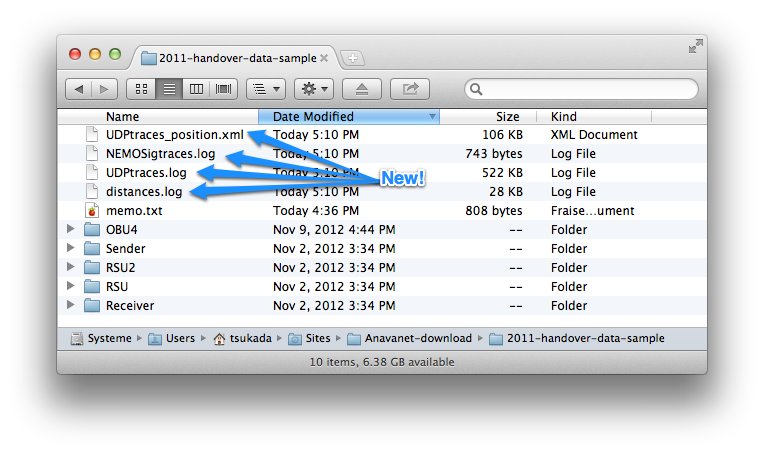
Task: Select the RSU folder icon
Action: pos(92,286)
